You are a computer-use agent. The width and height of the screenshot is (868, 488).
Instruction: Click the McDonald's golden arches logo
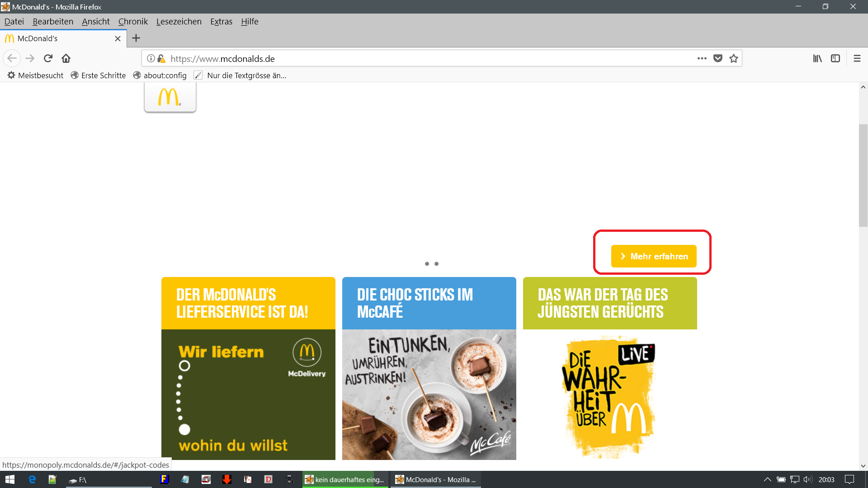[x=170, y=97]
